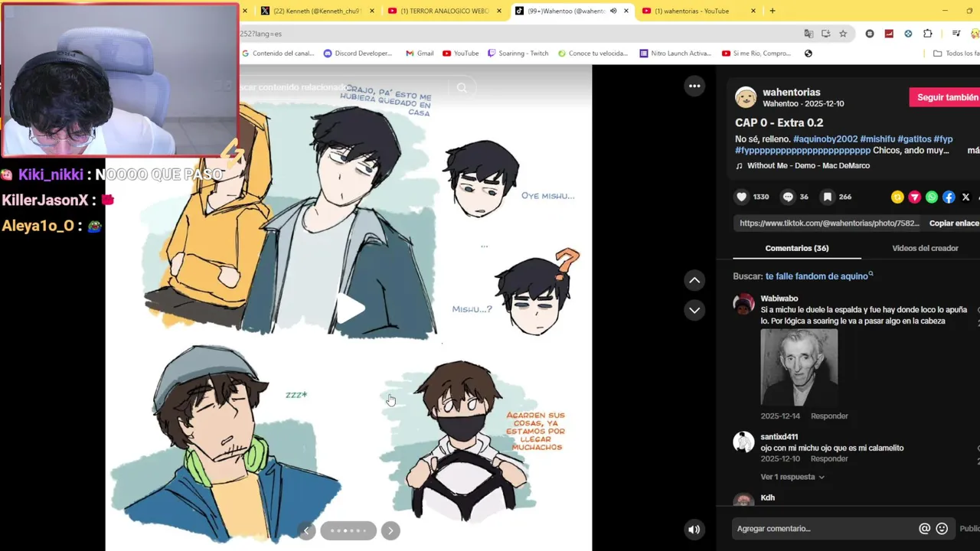Search 'te falle fandom de aquino' suggestion
The image size is (980, 551).
(x=817, y=276)
